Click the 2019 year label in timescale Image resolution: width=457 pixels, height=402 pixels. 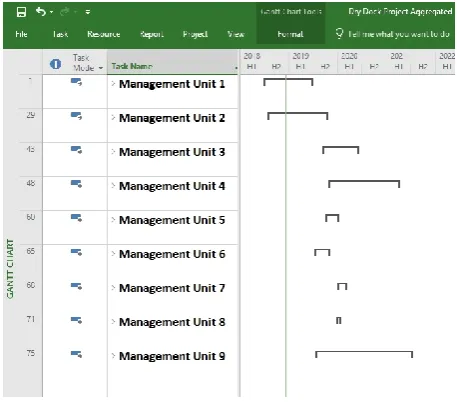(301, 56)
